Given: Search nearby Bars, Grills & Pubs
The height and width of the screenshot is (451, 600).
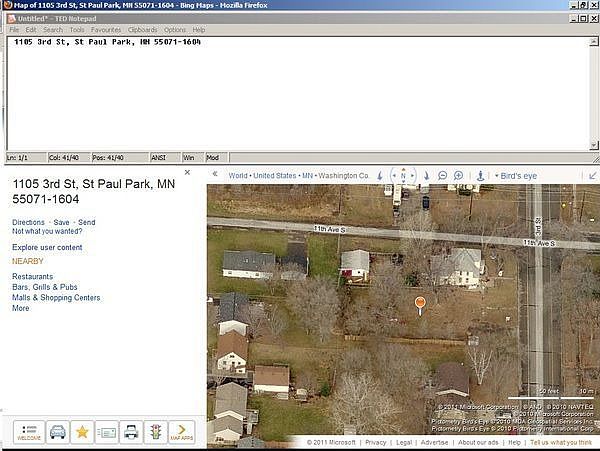Looking at the screenshot, I should click(45, 287).
